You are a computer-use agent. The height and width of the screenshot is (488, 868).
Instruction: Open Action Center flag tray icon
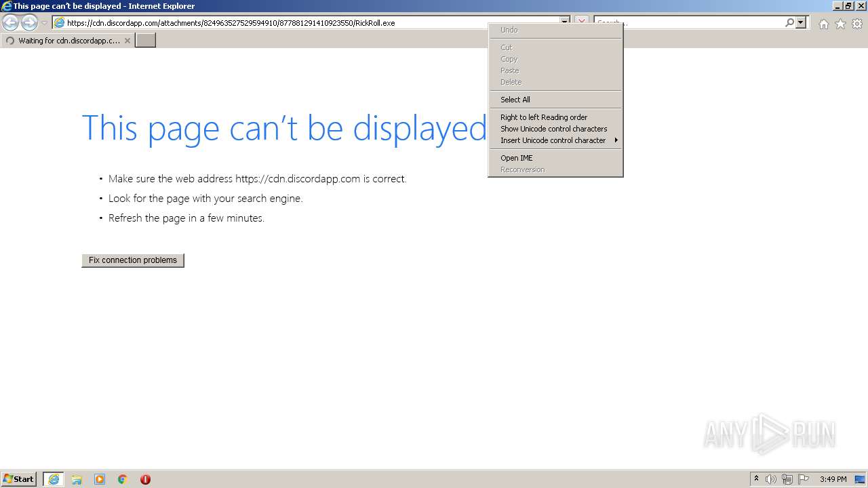(804, 479)
